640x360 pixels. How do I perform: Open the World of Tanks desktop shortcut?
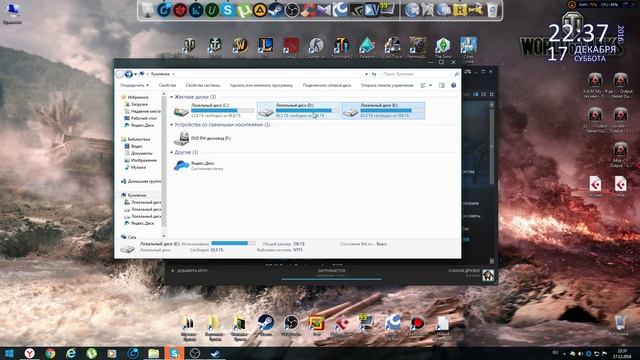click(189, 46)
